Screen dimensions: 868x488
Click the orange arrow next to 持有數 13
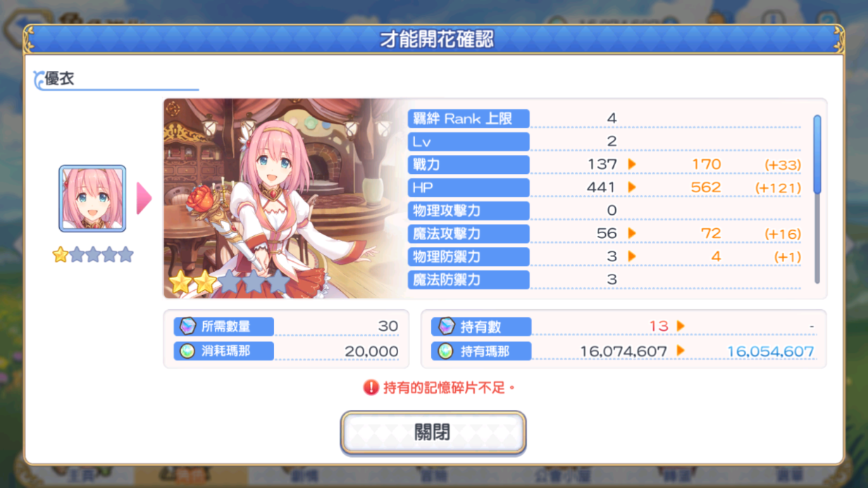[681, 326]
